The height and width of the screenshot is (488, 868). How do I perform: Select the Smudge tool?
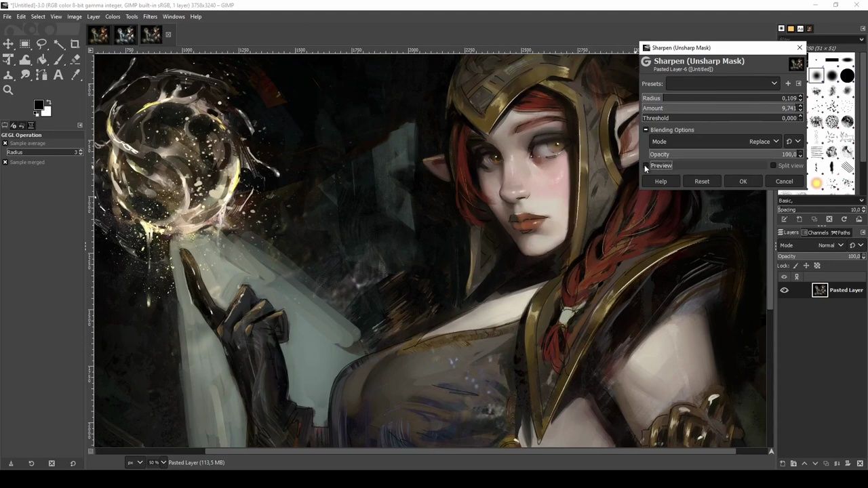pos(24,75)
